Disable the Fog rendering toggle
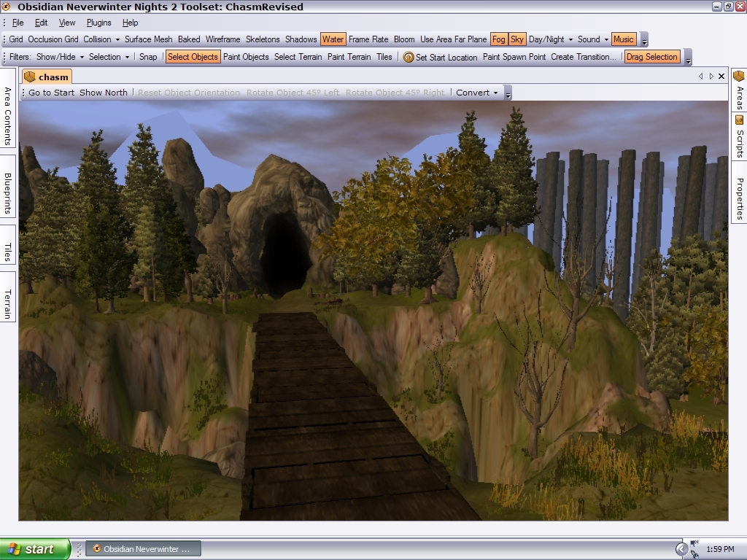The width and height of the screenshot is (747, 560). click(498, 39)
